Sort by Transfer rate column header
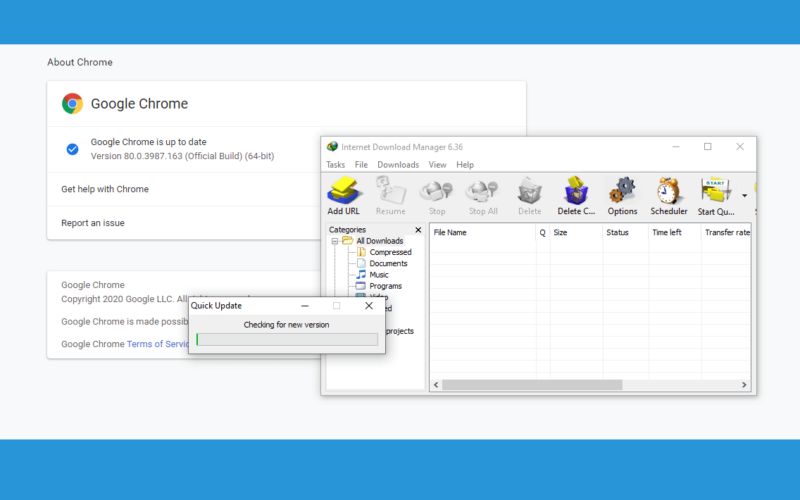 coord(726,232)
